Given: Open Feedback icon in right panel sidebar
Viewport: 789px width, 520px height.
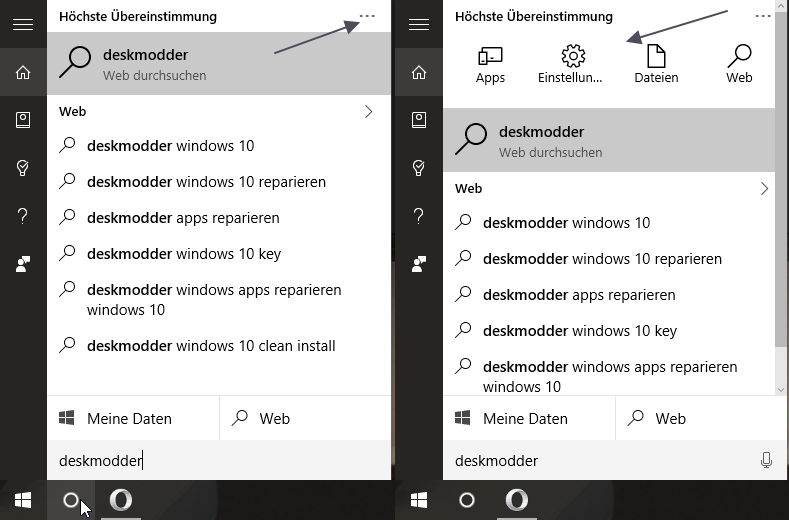Looking at the screenshot, I should (419, 264).
